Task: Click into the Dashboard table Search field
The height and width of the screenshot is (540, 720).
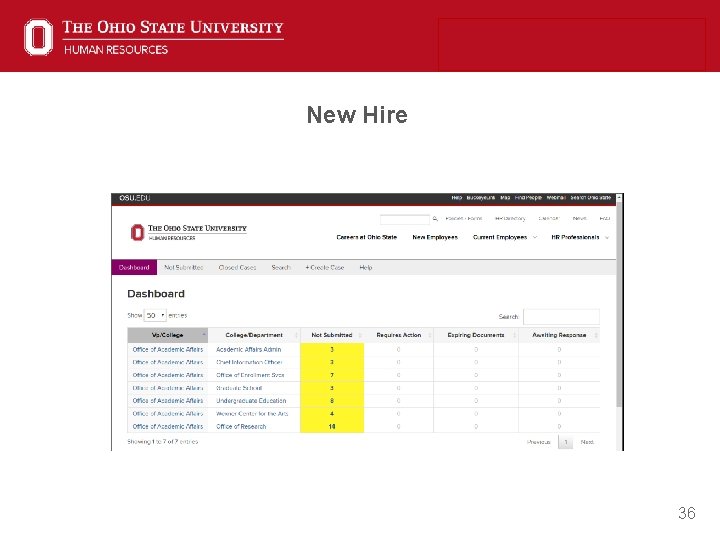Action: click(x=561, y=316)
